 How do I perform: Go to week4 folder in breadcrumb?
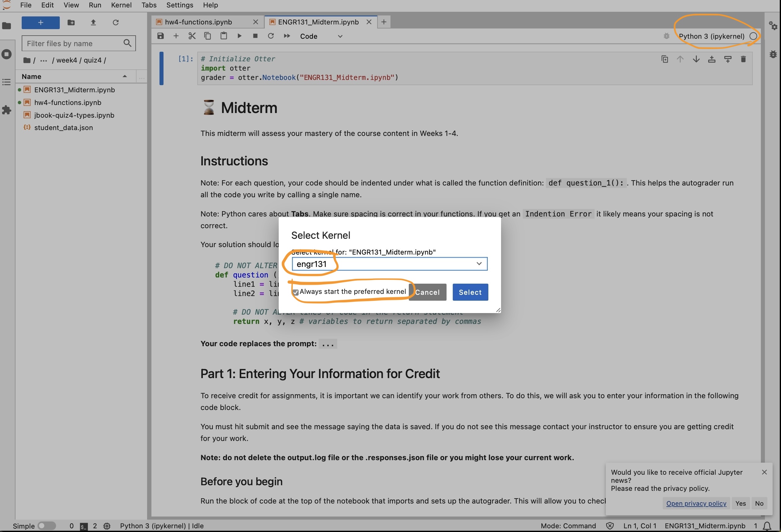click(x=67, y=60)
